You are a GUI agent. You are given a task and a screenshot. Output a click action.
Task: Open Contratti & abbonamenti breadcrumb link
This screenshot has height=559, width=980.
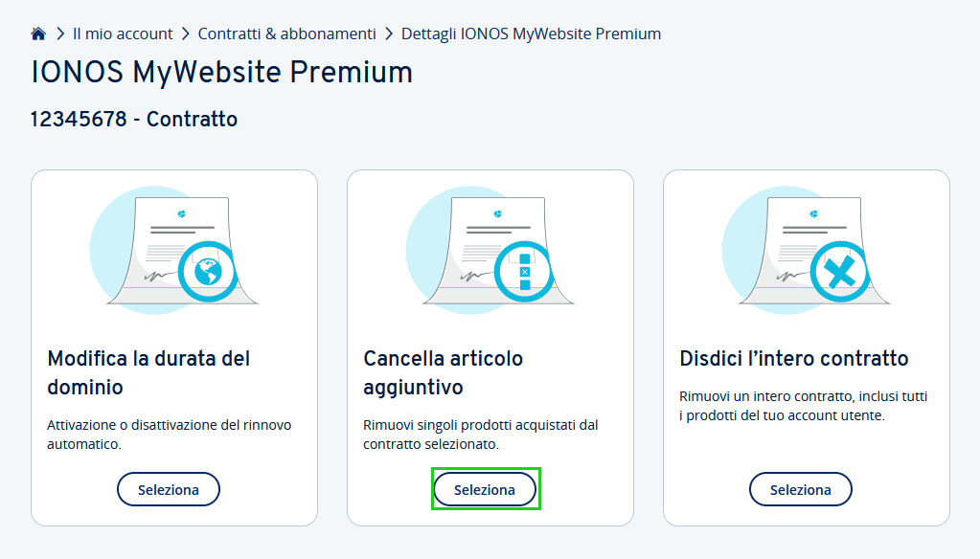(286, 34)
